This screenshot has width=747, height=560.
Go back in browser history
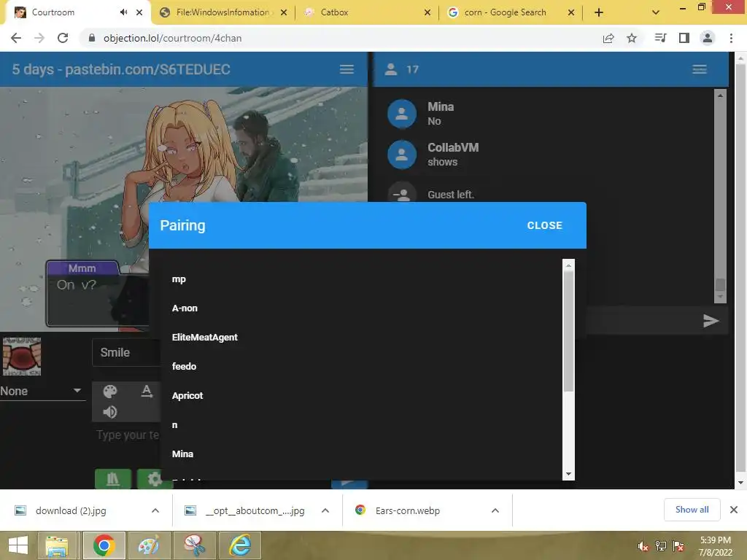pos(16,38)
